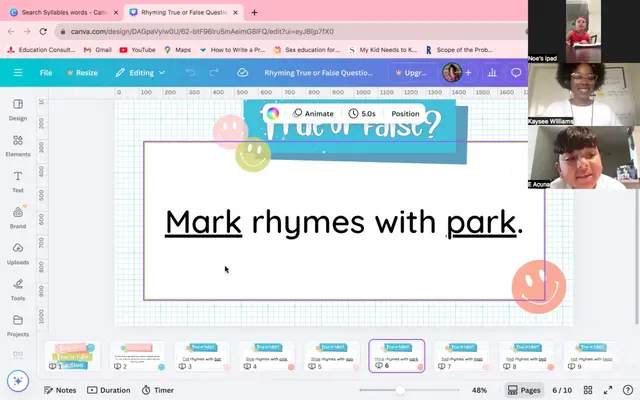Open a new browser tab

click(x=254, y=13)
